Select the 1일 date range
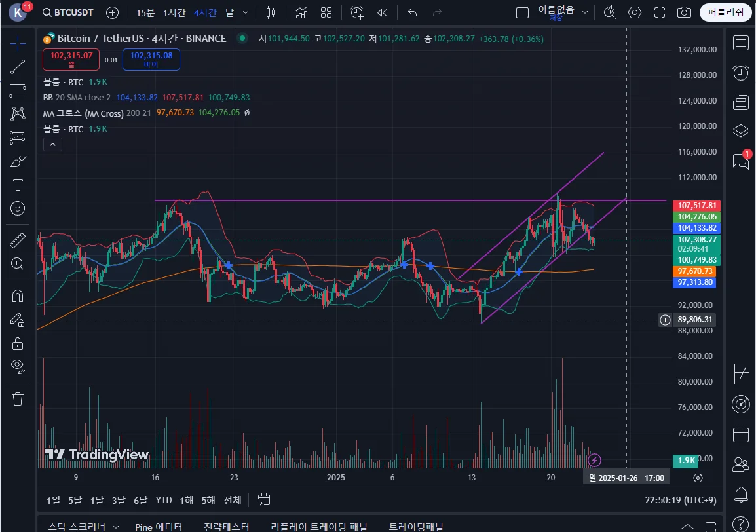Image resolution: width=756 pixels, height=532 pixels. pyautogui.click(x=53, y=500)
